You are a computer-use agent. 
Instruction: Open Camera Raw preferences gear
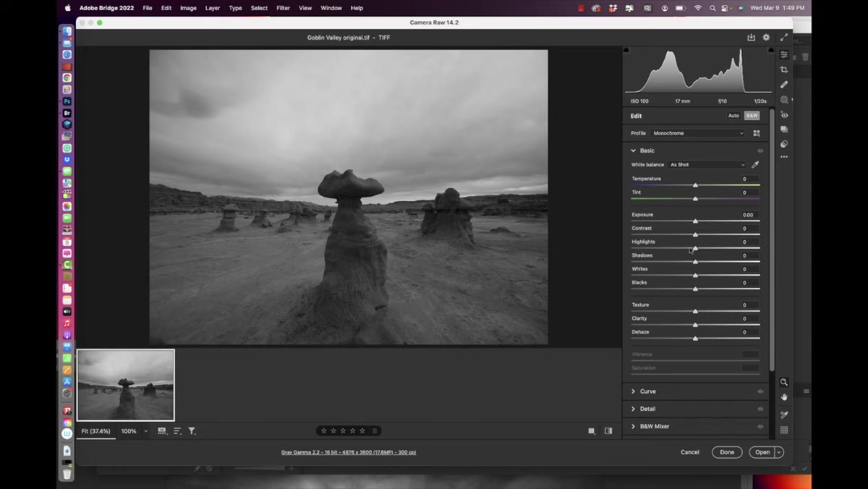pyautogui.click(x=766, y=37)
